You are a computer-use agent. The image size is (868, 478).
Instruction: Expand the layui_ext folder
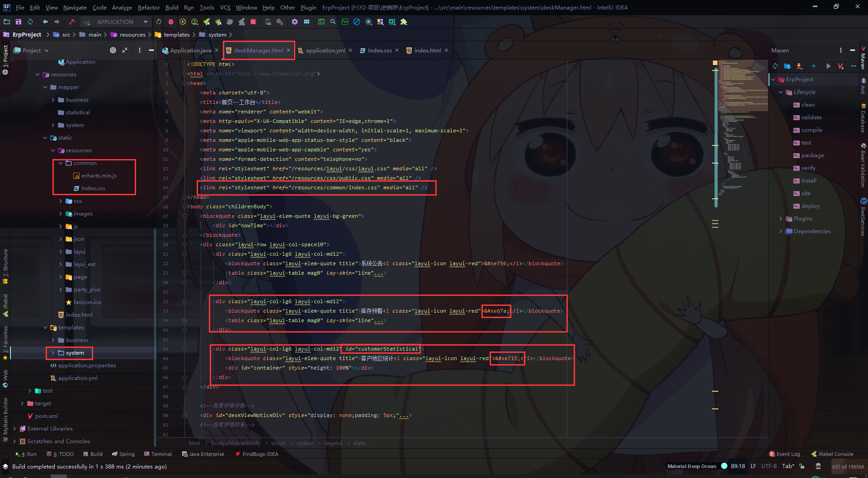click(x=61, y=264)
